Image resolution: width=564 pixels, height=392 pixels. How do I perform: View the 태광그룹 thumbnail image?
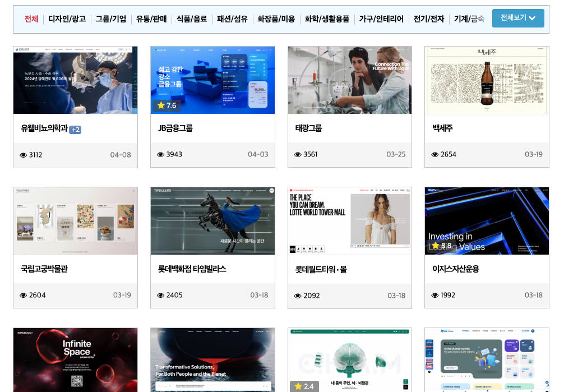350,80
